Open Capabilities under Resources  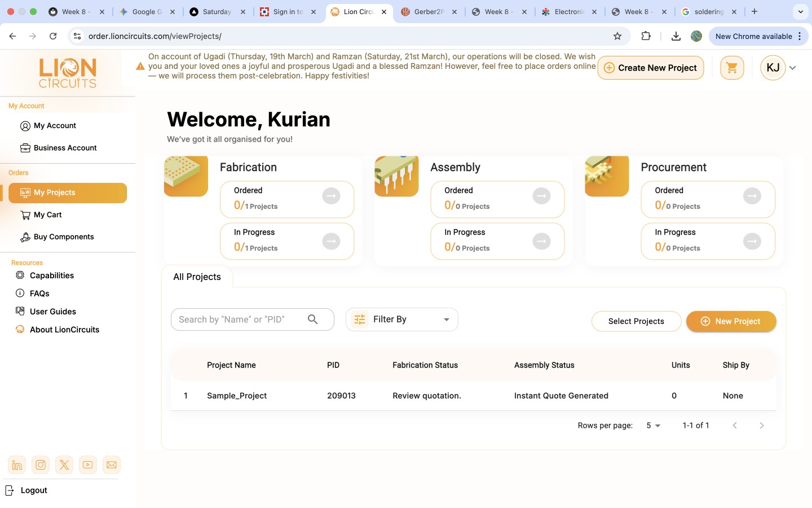tap(52, 275)
